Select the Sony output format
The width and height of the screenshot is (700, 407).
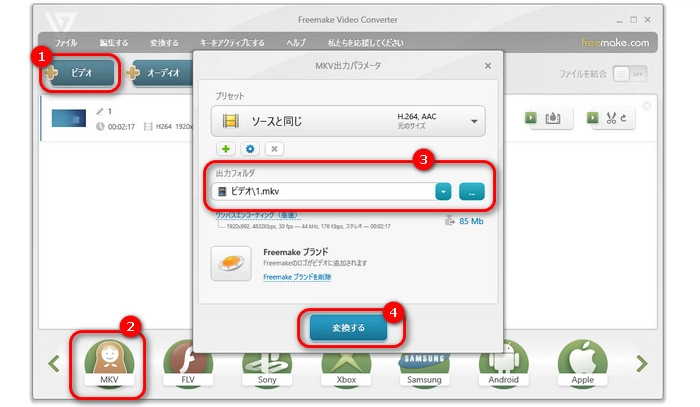[x=267, y=369]
